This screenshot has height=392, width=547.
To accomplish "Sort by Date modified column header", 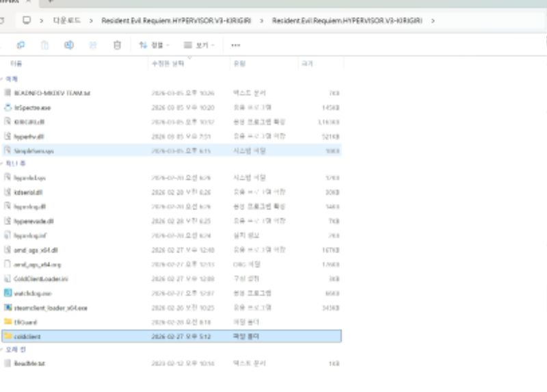I will click(x=168, y=64).
